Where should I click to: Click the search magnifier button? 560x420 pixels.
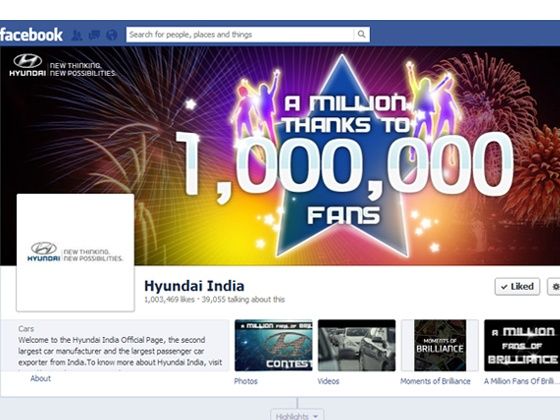tap(361, 34)
